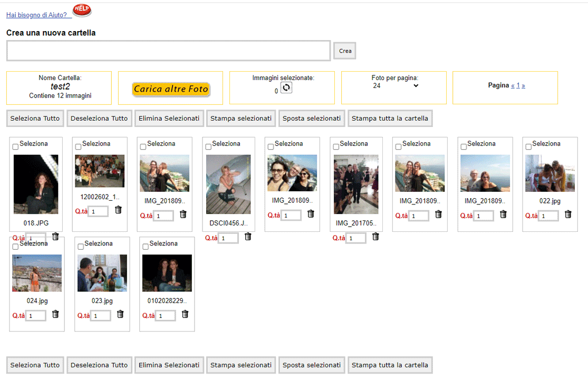588x382 pixels.
Task: Remove 023.jpg with its trash icon
Action: (120, 314)
